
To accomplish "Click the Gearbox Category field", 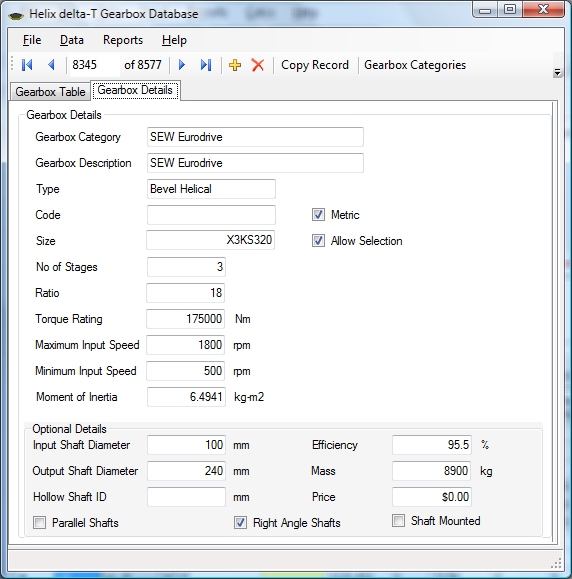I will point(255,137).
